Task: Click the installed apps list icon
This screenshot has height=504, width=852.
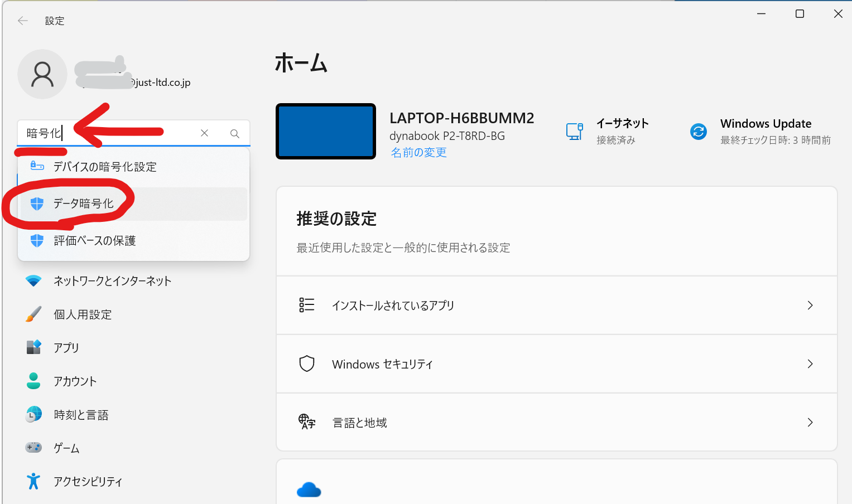Action: click(307, 305)
